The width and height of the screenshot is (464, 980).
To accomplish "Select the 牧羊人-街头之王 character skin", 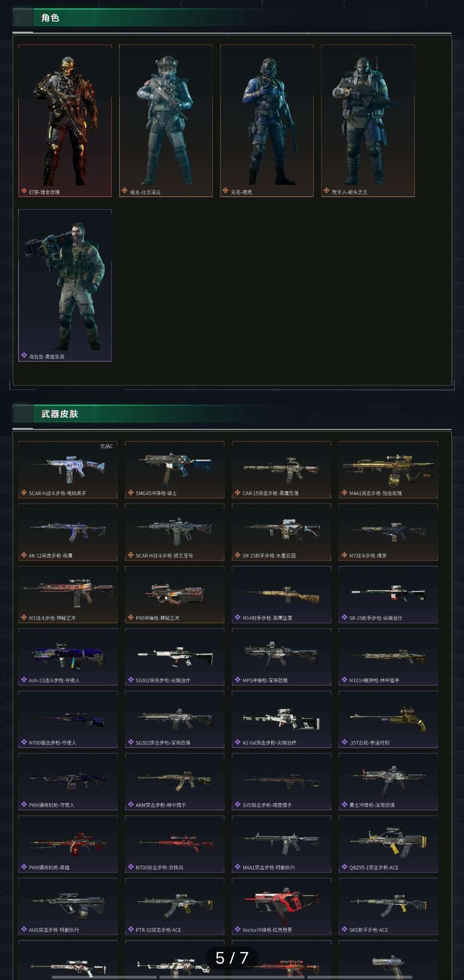I will click(x=368, y=121).
